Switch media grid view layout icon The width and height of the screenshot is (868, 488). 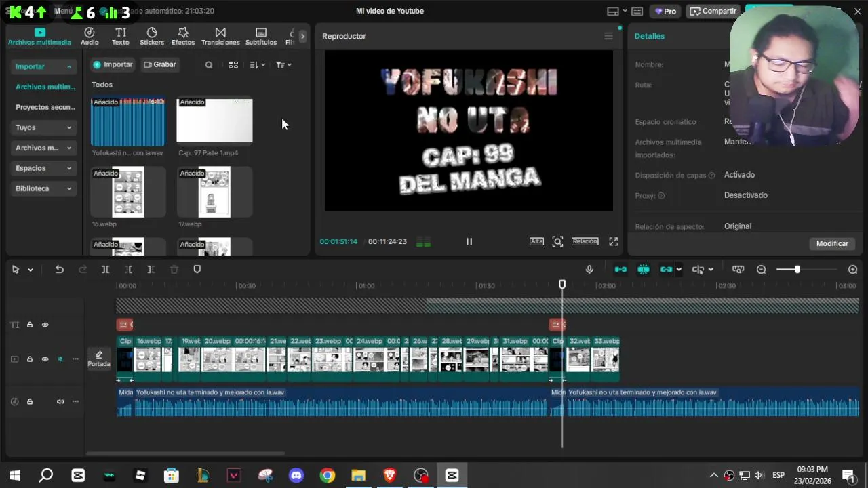click(233, 65)
